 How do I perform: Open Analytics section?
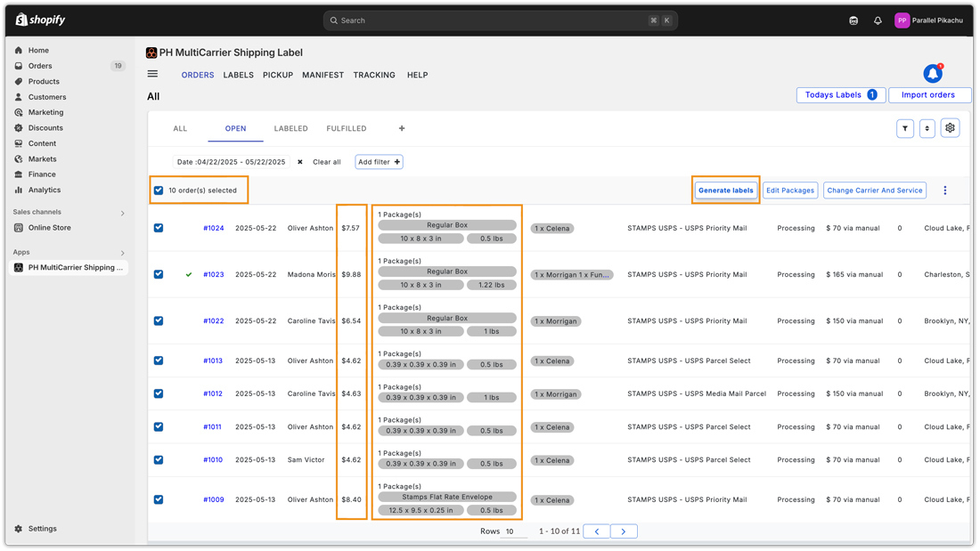pos(45,190)
